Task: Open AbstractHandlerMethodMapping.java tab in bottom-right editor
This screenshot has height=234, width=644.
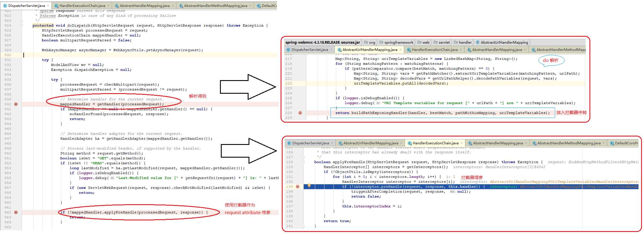Action: pyautogui.click(x=569, y=143)
